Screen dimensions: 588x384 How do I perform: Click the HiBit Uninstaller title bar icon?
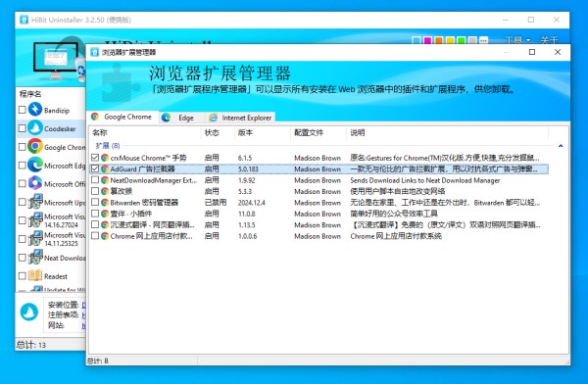click(x=24, y=20)
